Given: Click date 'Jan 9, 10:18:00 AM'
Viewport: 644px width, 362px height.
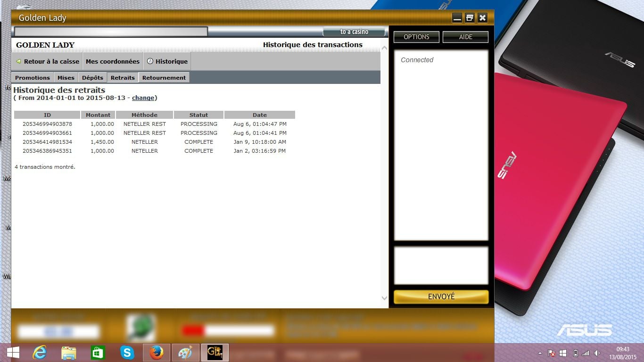Looking at the screenshot, I should pos(260,142).
